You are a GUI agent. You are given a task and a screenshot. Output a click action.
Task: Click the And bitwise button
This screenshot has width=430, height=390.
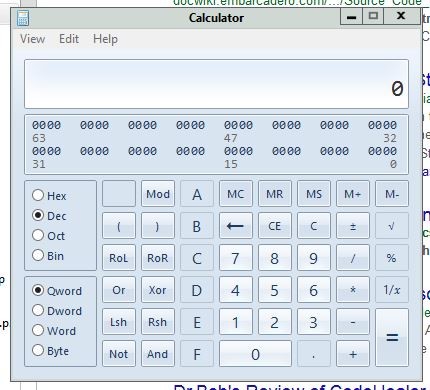(158, 354)
